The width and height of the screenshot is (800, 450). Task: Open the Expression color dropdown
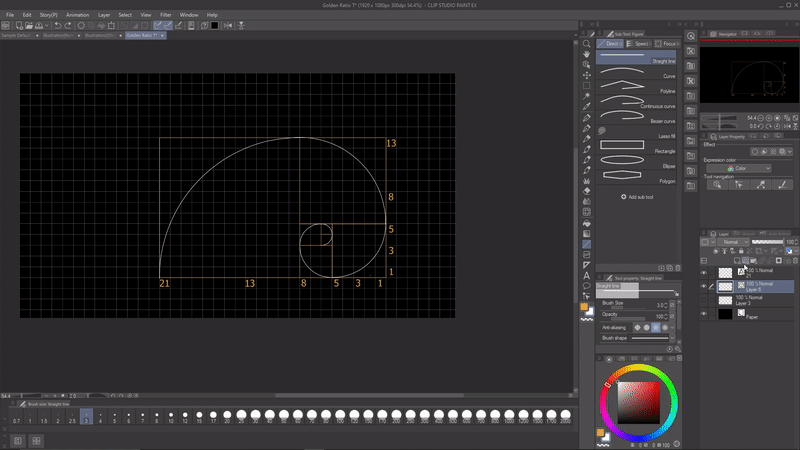pos(738,168)
